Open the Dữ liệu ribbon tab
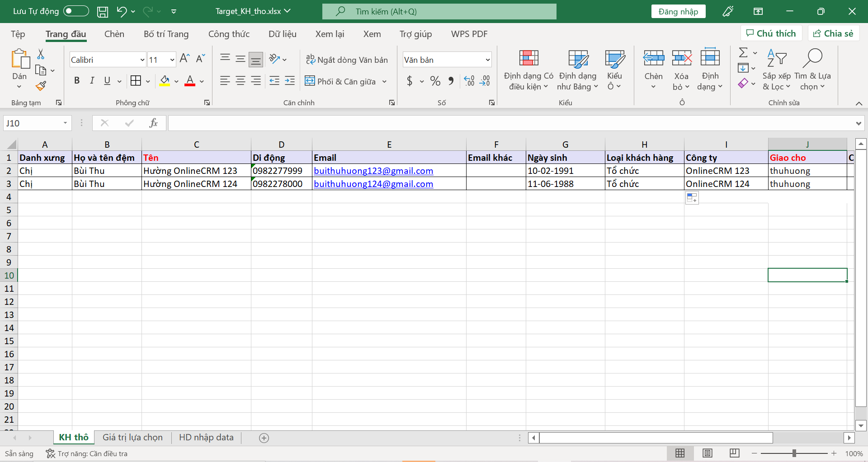Screen dimensions: 868x462 click(x=283, y=34)
